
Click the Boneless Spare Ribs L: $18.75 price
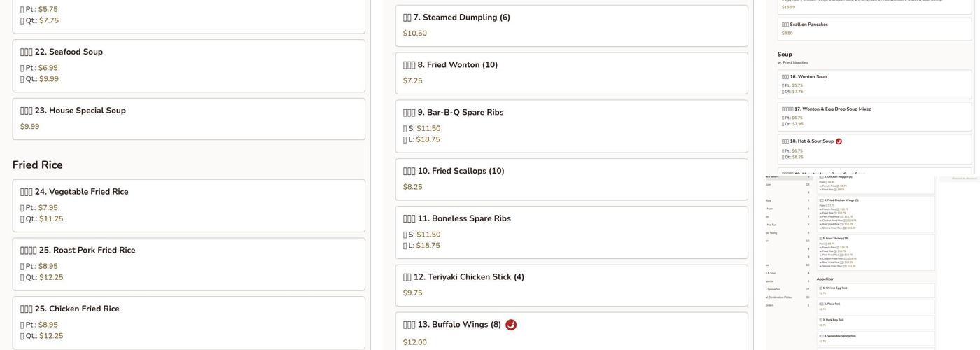click(x=428, y=246)
